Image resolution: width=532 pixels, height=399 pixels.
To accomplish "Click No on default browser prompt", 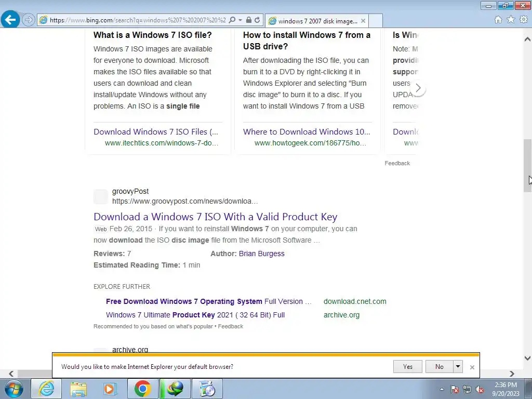I will coord(439,367).
